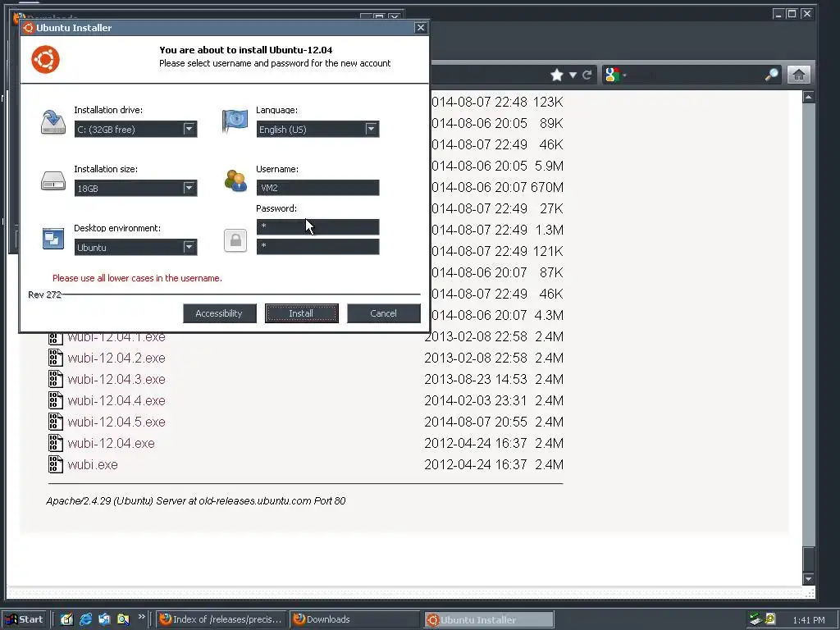The height and width of the screenshot is (630, 840).
Task: Reload the page in Firefox
Action: pos(587,75)
